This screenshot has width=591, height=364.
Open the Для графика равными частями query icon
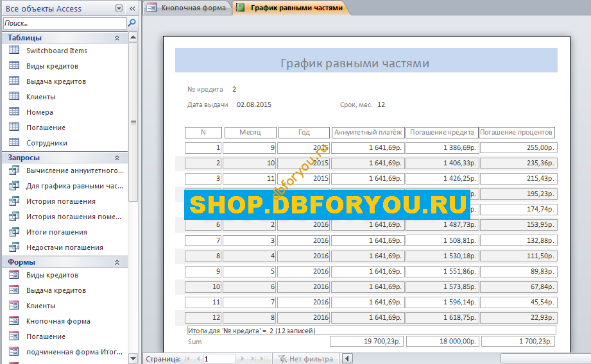point(14,186)
